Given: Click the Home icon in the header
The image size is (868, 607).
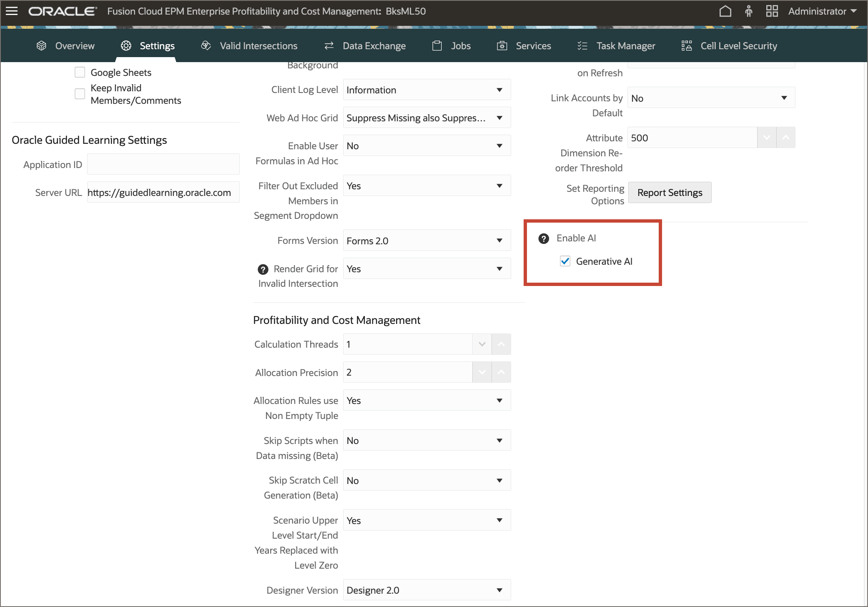Looking at the screenshot, I should pos(725,11).
